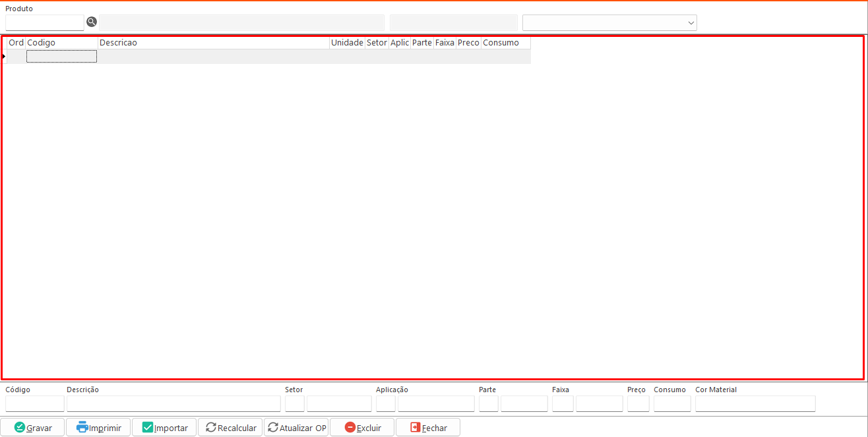Image resolution: width=868 pixels, height=437 pixels.
Task: Click the Imprimir printer button
Action: point(98,428)
